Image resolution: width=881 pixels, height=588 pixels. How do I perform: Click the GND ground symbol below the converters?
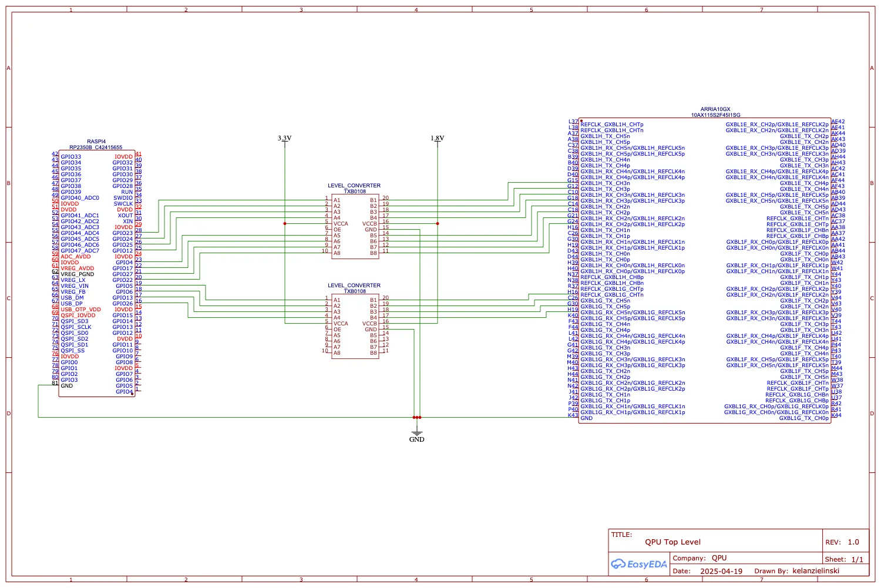pos(416,435)
